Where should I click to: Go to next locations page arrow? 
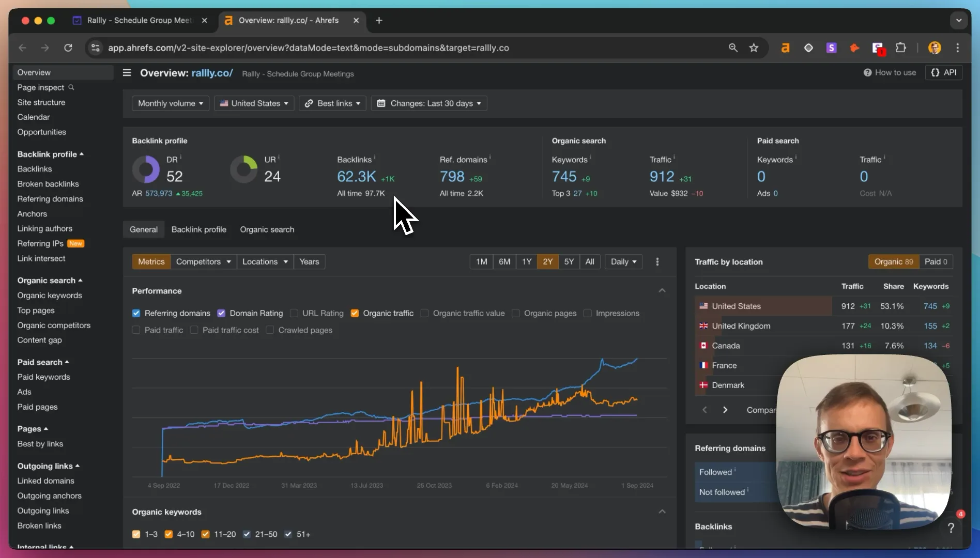coord(725,410)
